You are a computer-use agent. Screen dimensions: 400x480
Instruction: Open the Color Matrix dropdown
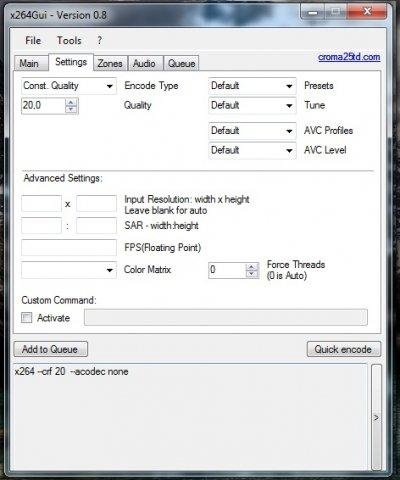(x=69, y=270)
